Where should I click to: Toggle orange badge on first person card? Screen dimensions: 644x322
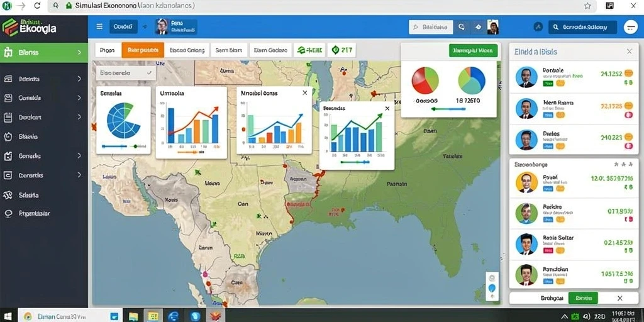click(628, 73)
